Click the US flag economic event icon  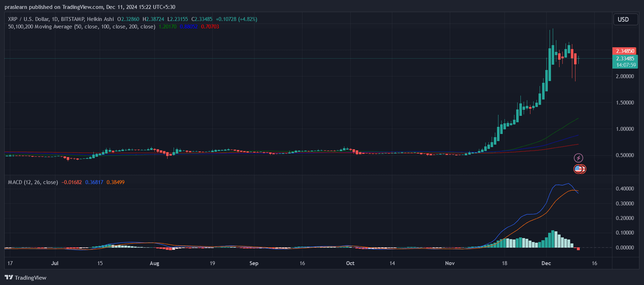[579, 169]
